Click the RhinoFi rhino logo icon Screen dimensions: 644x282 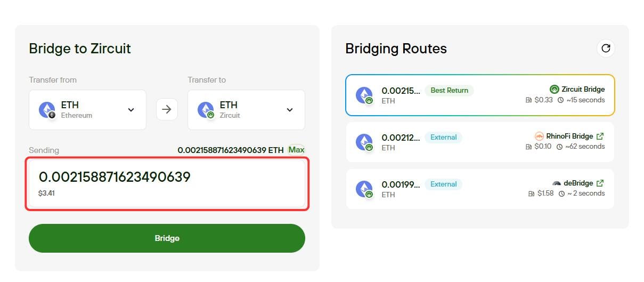coord(539,136)
